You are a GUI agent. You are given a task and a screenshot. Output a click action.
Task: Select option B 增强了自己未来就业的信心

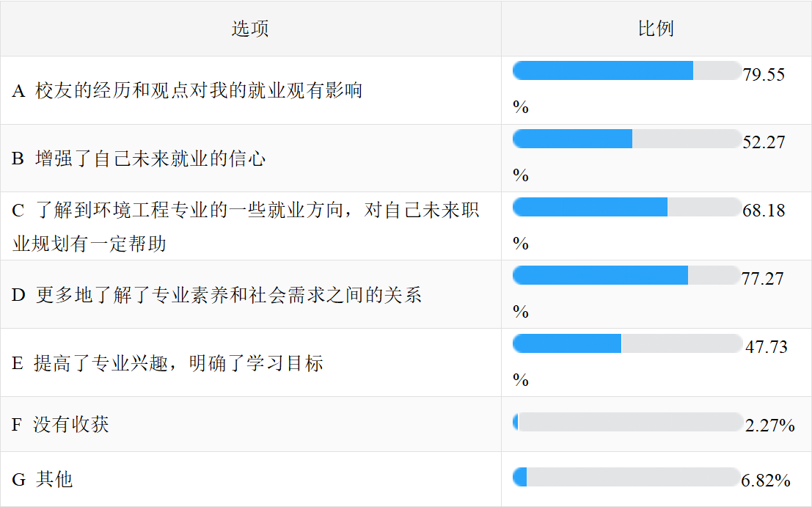tap(139, 158)
